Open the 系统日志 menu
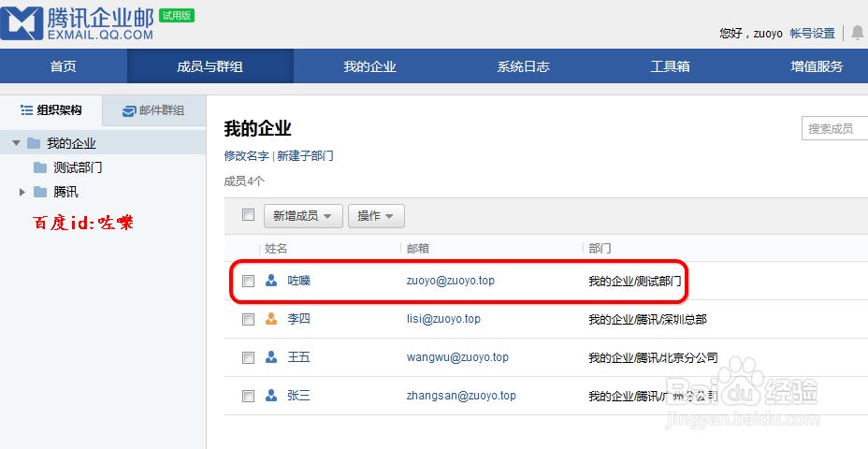The image size is (868, 449). pos(523,66)
